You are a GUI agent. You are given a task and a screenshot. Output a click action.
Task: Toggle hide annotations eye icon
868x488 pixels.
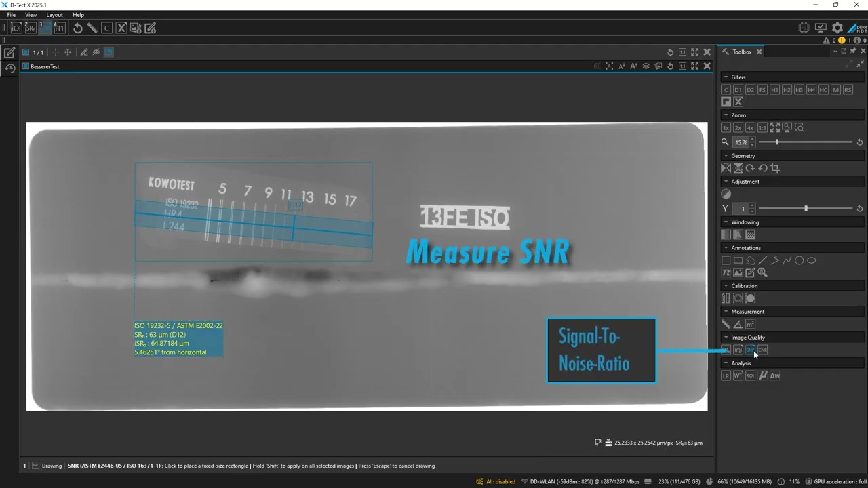coord(96,52)
